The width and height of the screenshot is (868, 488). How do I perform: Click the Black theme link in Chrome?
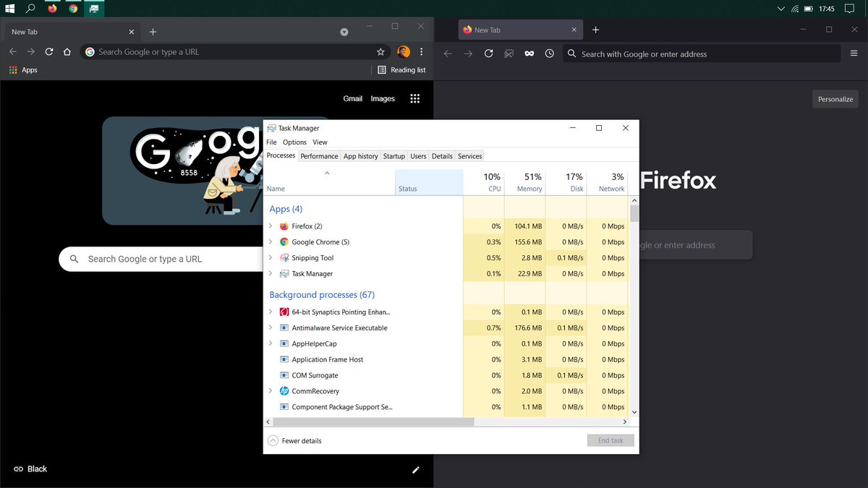(30, 468)
